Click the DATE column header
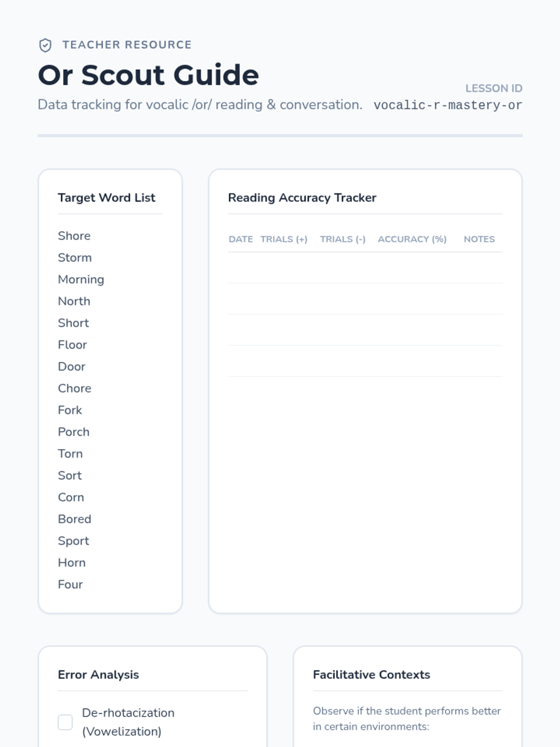 pos(240,239)
